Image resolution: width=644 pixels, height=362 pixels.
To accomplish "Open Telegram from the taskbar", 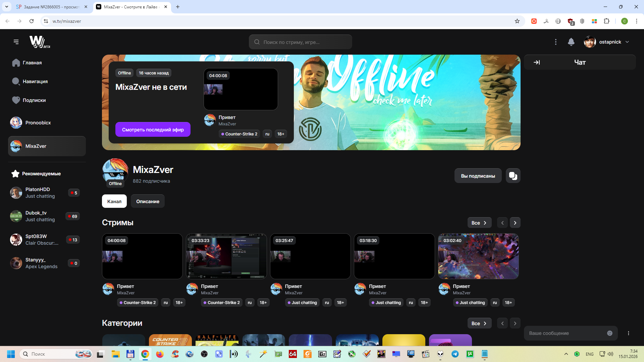I will (455, 354).
